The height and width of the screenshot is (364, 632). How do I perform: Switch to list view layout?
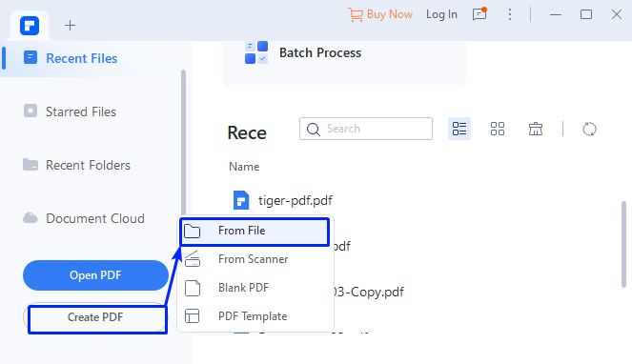459,129
